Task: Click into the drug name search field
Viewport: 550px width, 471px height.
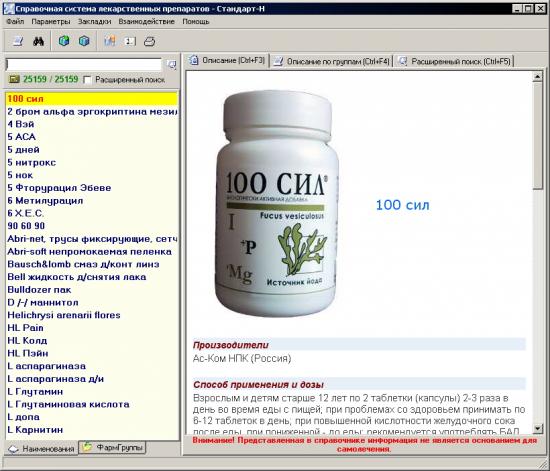Action: [x=83, y=65]
